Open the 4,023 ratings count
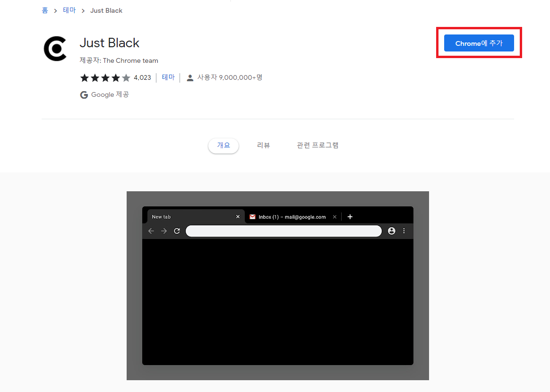This screenshot has width=550, height=392. pyautogui.click(x=142, y=77)
